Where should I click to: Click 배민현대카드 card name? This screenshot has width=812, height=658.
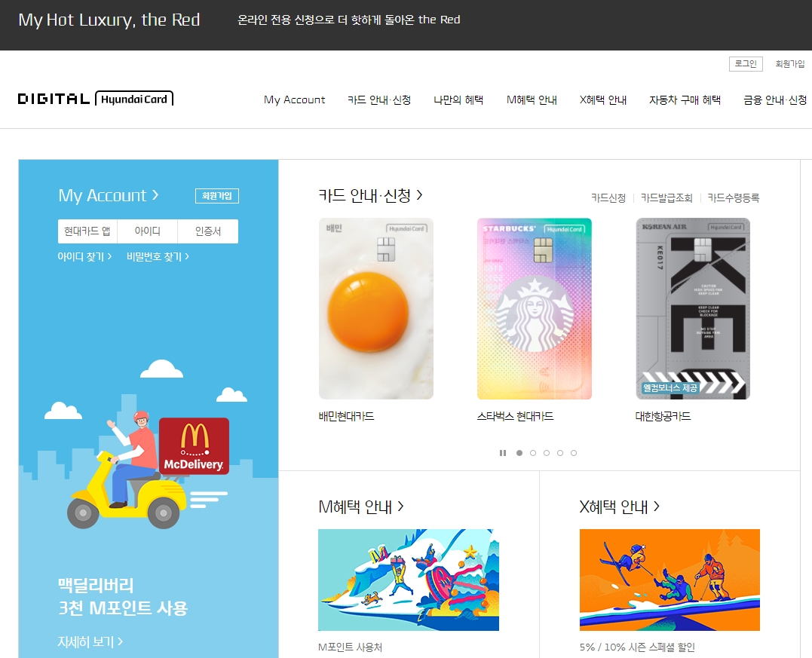point(347,416)
